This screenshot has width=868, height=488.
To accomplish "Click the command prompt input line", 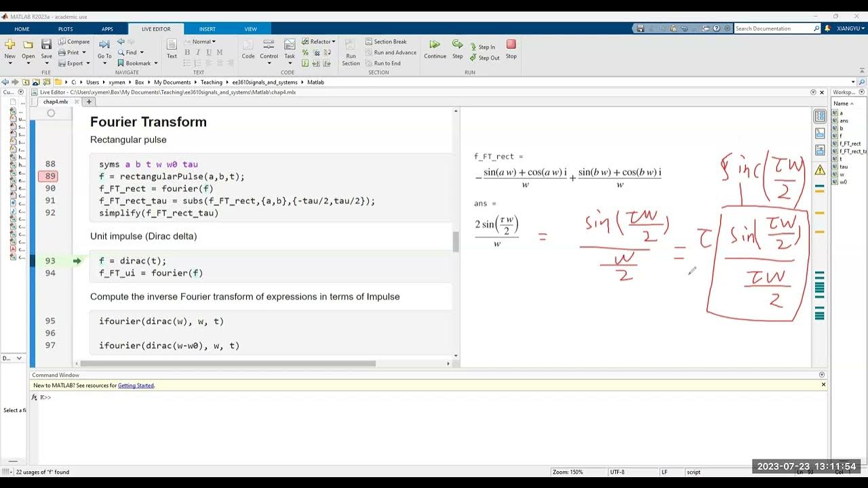I will (434, 397).
